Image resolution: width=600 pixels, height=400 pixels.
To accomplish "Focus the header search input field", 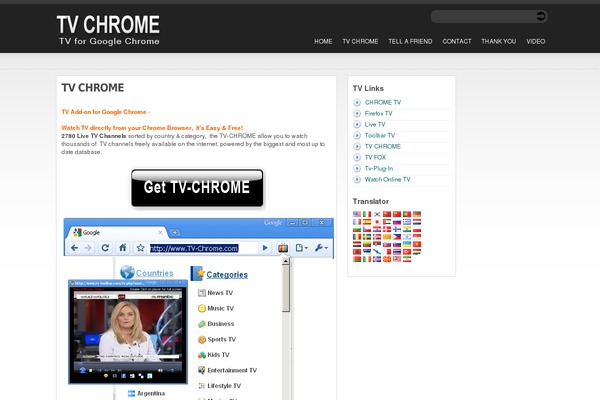I will tap(484, 16).
